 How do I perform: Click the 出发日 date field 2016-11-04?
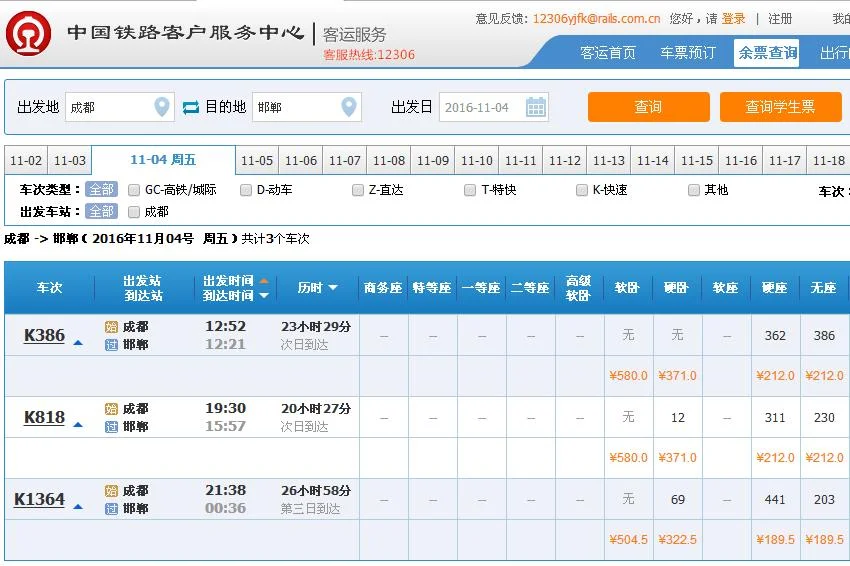tap(494, 107)
